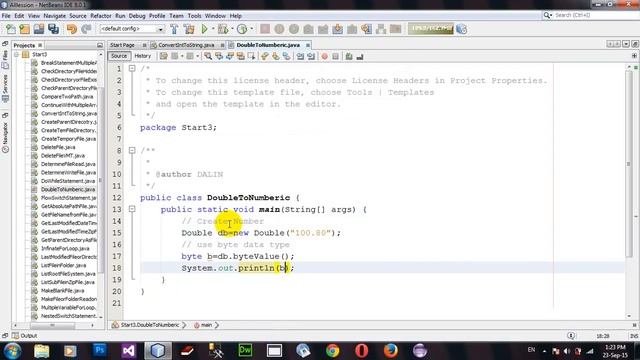Jump to Last Edit in editor toolbar
The image size is (640, 360).
tap(164, 56)
